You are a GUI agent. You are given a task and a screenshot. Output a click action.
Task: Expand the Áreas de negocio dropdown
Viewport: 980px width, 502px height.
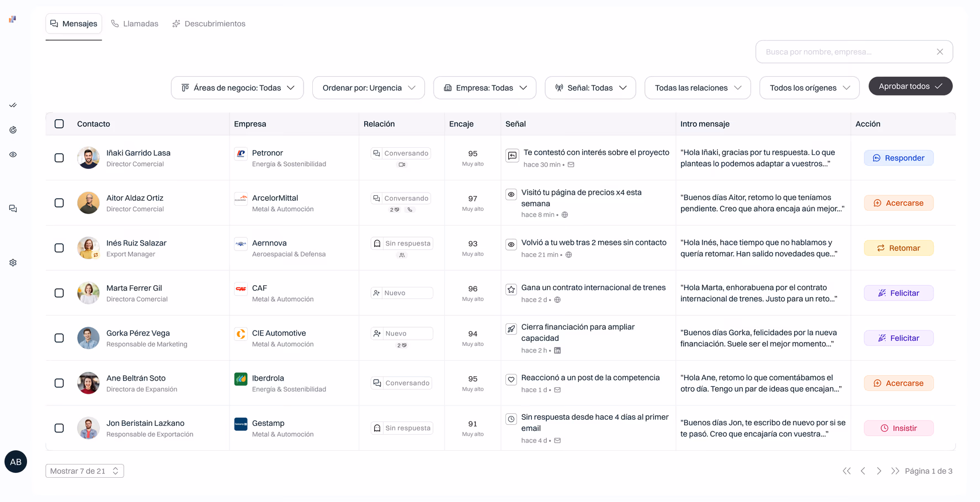coord(237,88)
